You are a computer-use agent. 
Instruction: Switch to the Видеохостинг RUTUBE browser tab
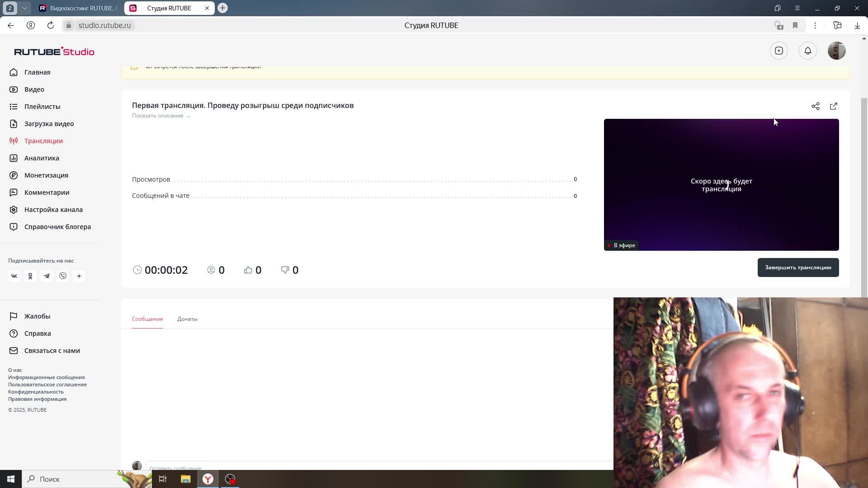tap(79, 8)
